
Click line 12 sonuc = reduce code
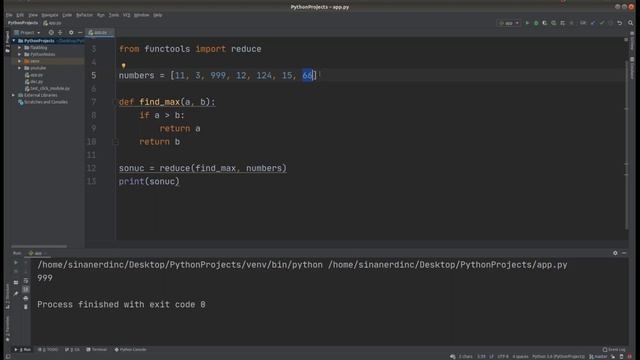click(x=203, y=168)
